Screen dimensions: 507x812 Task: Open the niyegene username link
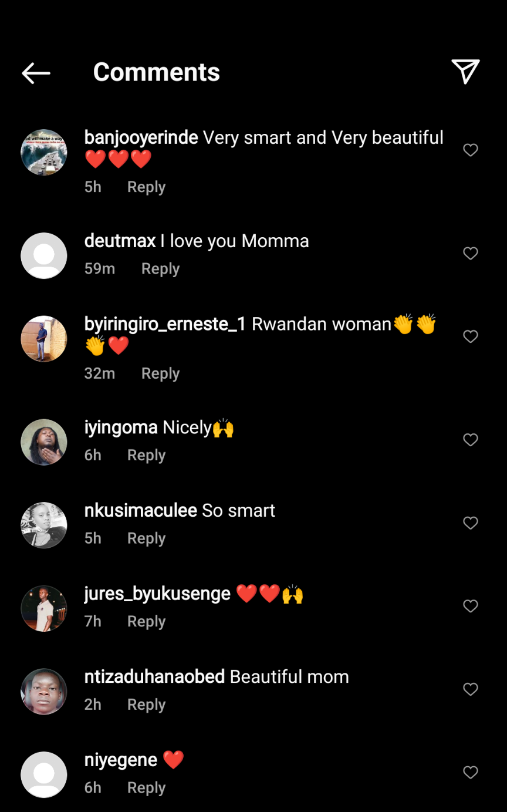coord(121,760)
